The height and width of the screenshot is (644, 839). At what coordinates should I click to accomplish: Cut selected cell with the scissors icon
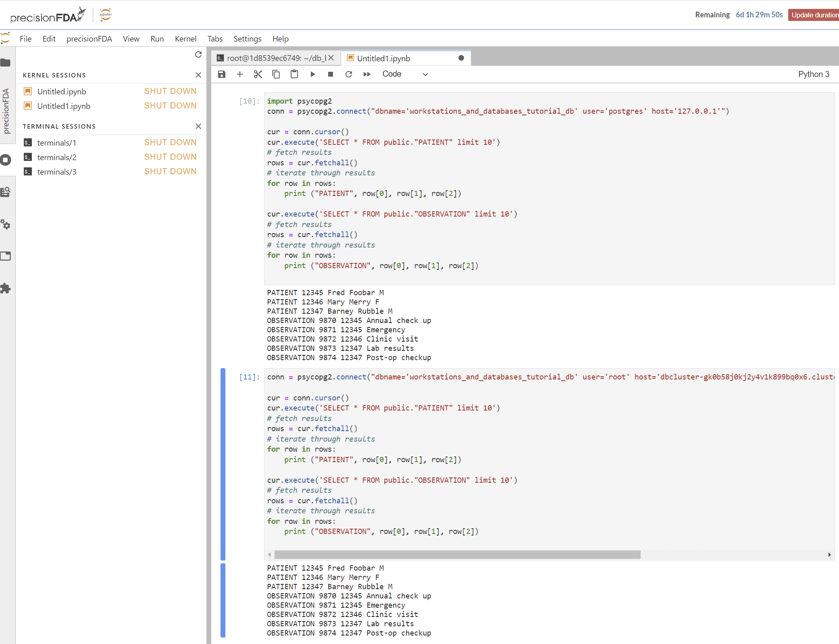258,74
